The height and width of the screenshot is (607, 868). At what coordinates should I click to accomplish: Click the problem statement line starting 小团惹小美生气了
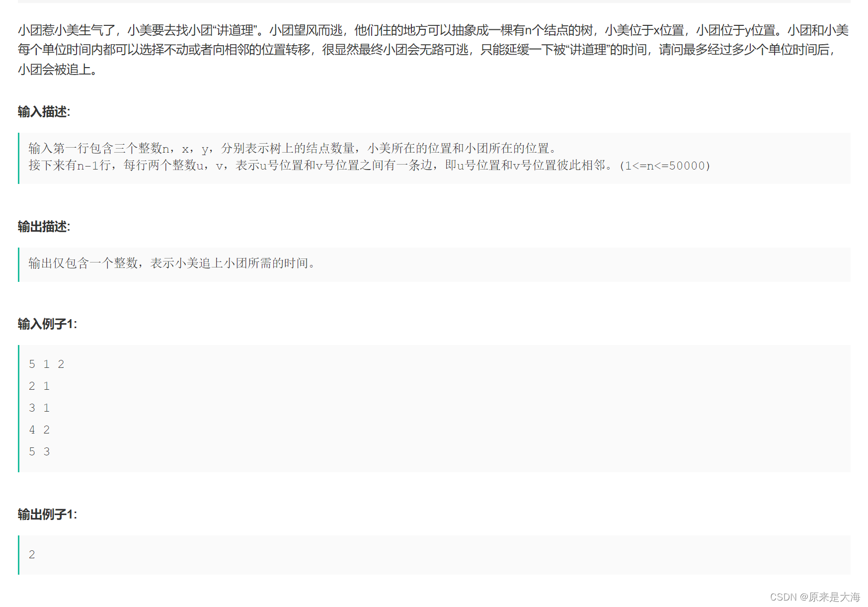(x=433, y=30)
